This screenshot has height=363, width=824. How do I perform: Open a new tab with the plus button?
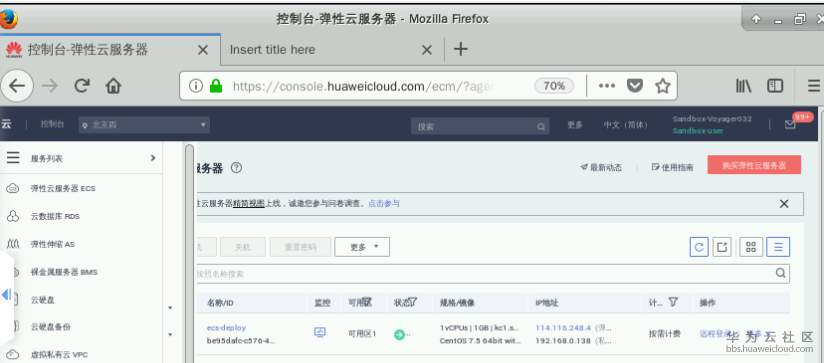(460, 49)
